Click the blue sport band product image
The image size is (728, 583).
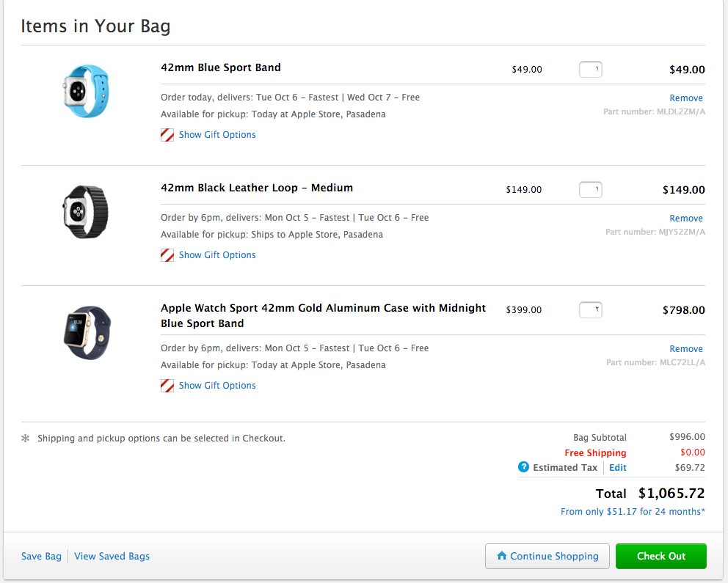86,92
